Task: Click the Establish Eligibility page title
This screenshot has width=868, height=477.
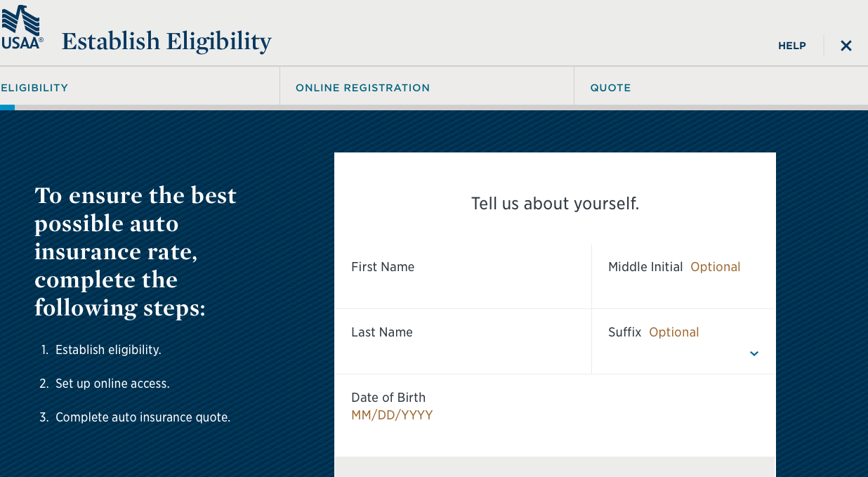Action: 166,41
